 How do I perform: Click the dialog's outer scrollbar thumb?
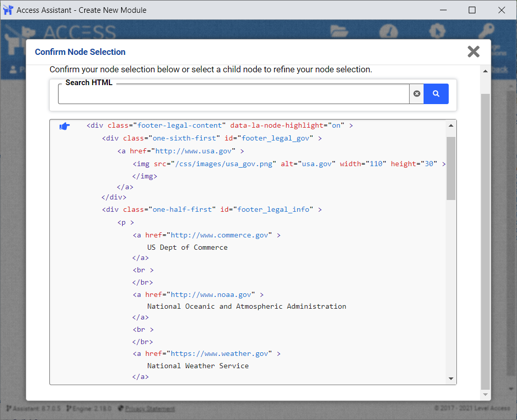485,242
